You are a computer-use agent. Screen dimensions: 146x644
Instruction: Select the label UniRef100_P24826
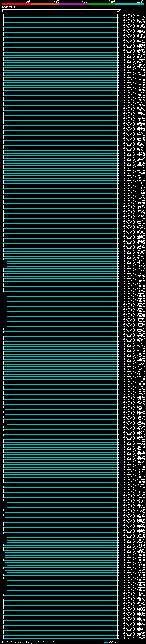click(134, 216)
